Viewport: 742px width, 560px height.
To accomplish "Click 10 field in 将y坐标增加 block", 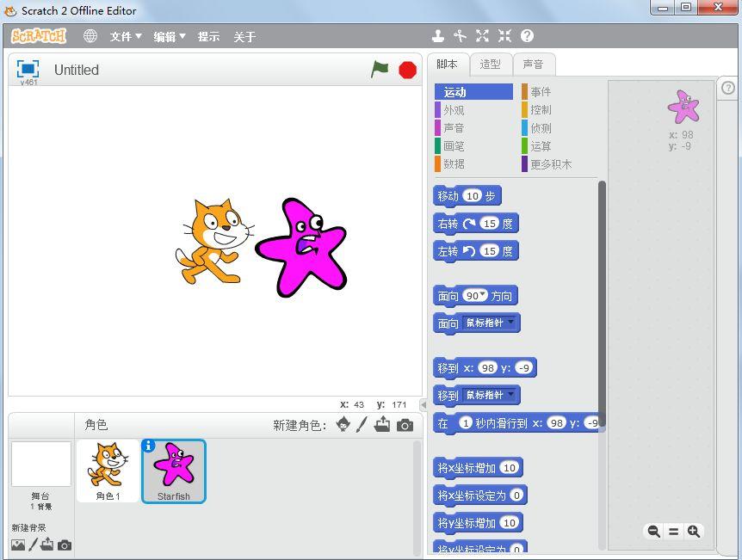I will [x=510, y=523].
